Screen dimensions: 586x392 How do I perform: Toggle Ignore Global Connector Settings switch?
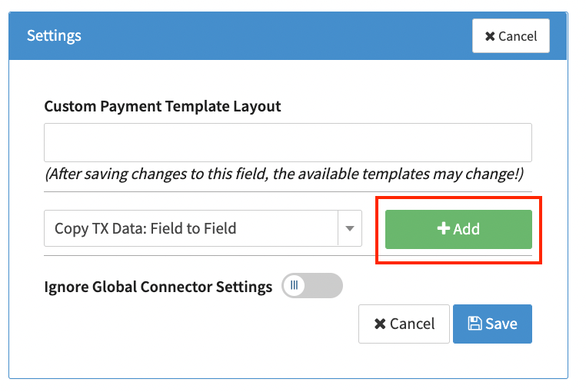coord(311,286)
